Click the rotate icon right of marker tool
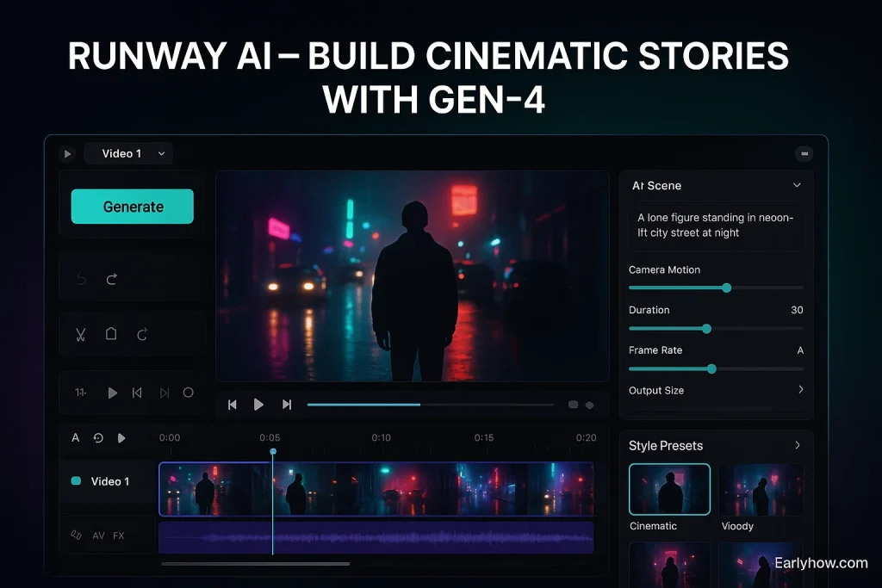Image resolution: width=882 pixels, height=588 pixels. (x=143, y=334)
